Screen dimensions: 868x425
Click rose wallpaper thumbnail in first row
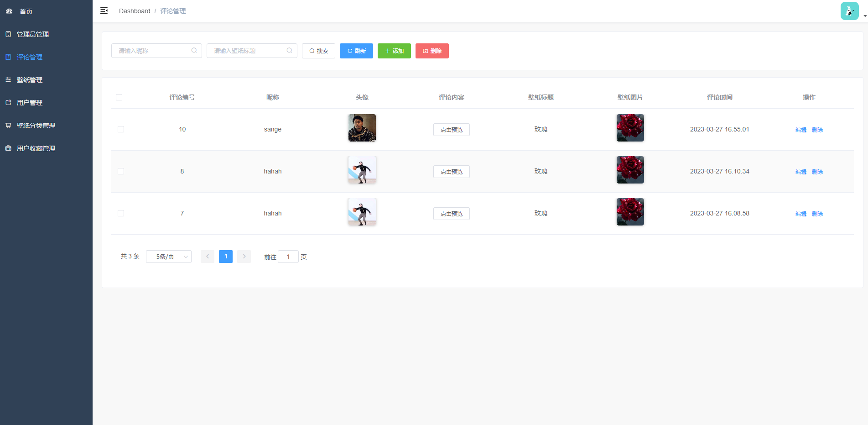point(630,128)
